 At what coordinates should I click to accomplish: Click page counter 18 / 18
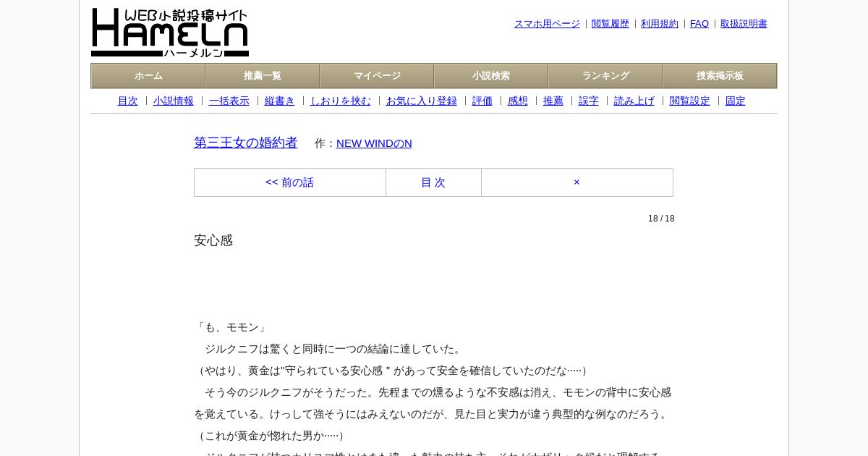click(661, 219)
